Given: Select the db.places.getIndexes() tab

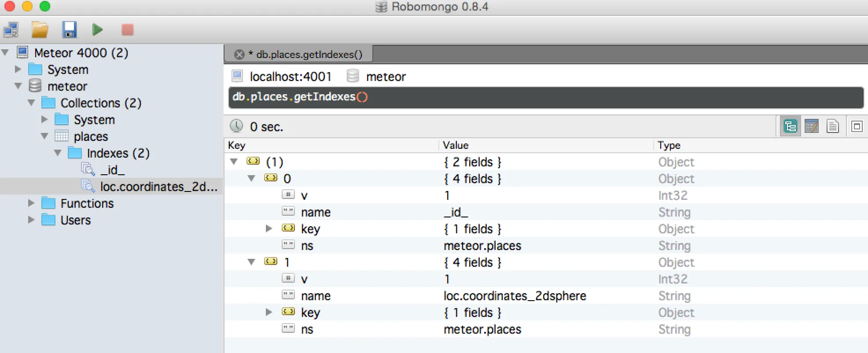Looking at the screenshot, I should (x=308, y=54).
